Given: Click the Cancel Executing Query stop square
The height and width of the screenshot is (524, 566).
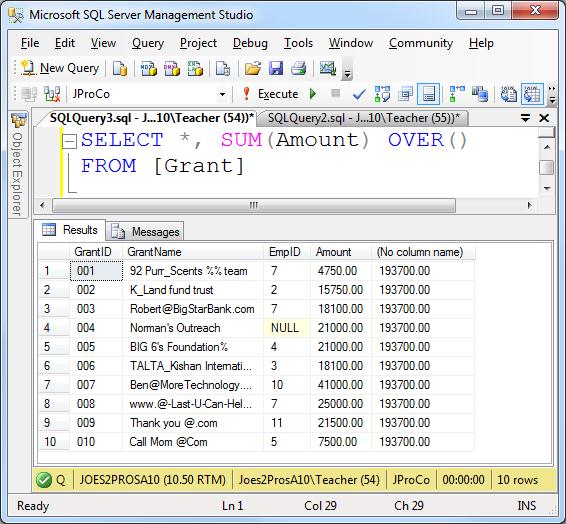Looking at the screenshot, I should 336,93.
